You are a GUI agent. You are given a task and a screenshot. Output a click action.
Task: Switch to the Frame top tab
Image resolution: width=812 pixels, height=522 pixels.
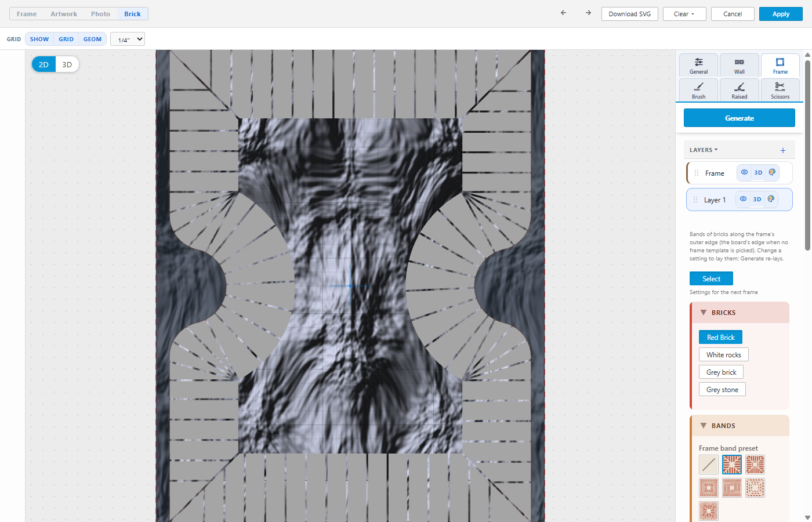(27, 14)
